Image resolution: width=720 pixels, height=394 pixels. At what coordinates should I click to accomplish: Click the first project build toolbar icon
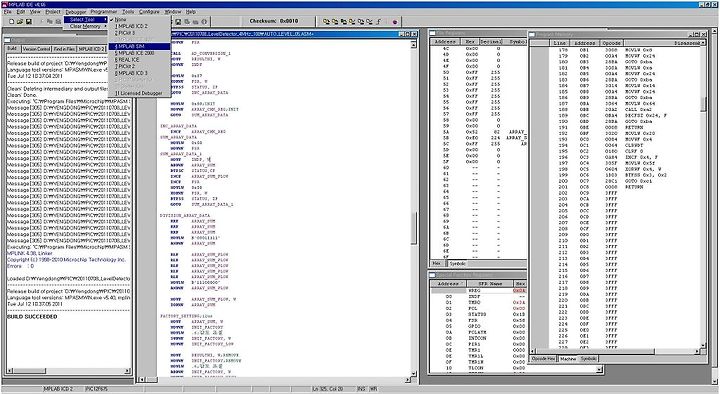326,22
